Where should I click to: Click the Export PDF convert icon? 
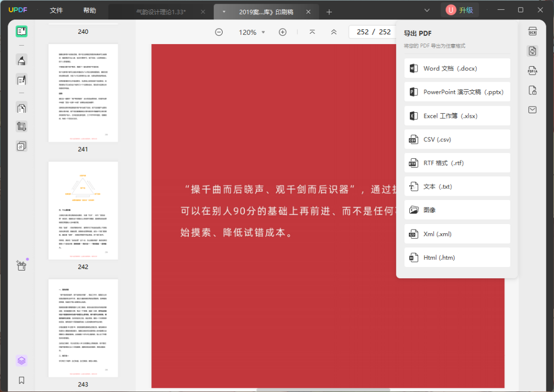click(x=532, y=51)
